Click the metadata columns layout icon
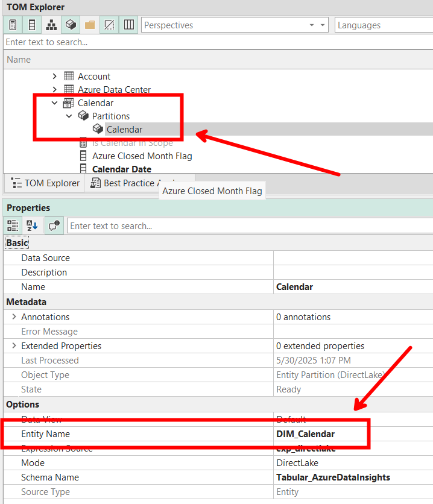The height and width of the screenshot is (504, 433). 128,25
